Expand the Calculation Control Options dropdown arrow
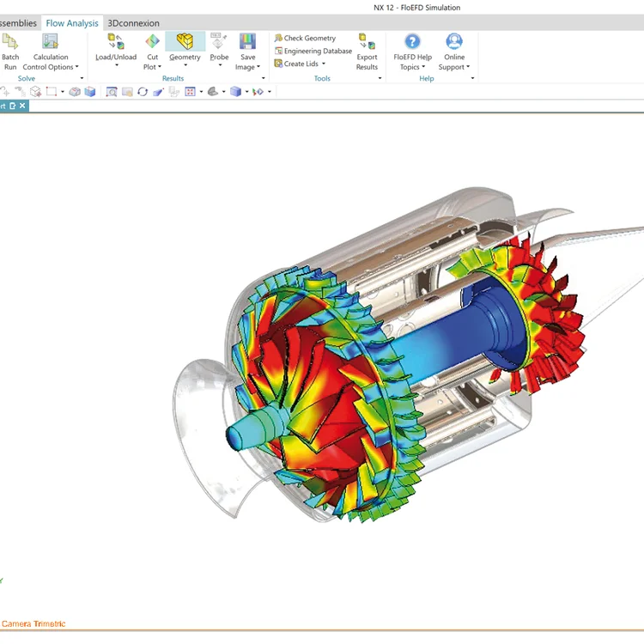 (76, 66)
